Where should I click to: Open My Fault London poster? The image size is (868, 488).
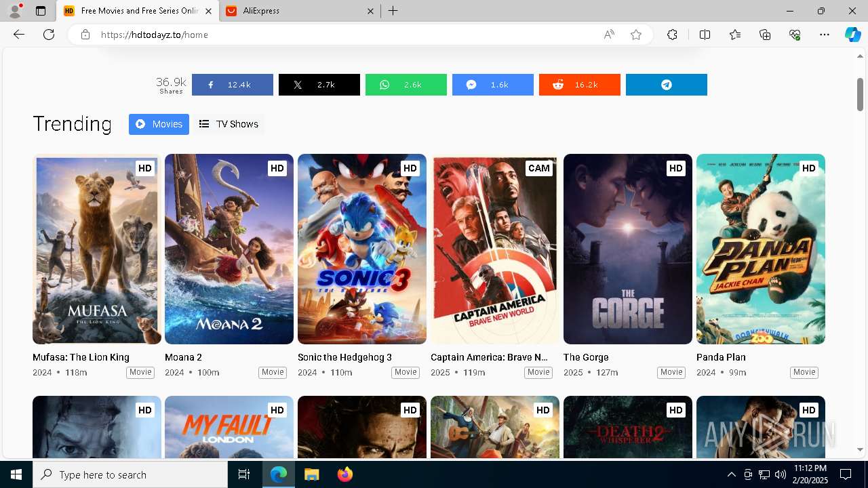(x=229, y=426)
